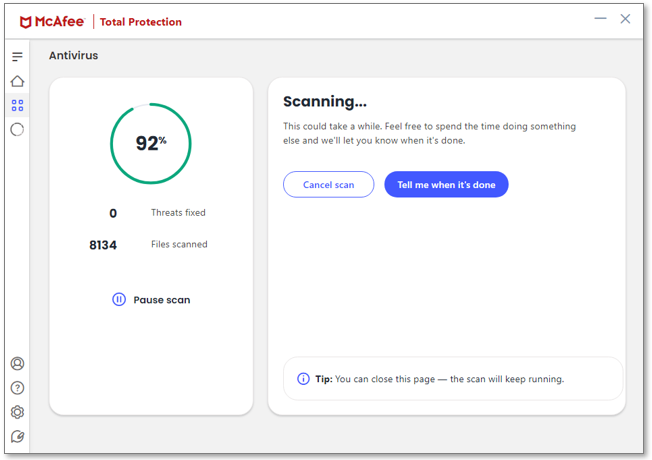Click the circular scan status icon in the sidebar
This screenshot has width=652, height=460.
[x=17, y=130]
